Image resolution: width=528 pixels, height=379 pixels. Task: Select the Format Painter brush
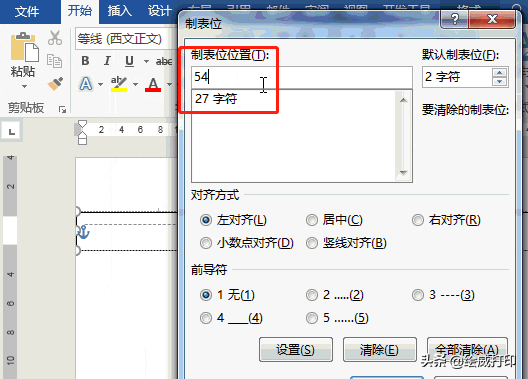(x=55, y=83)
